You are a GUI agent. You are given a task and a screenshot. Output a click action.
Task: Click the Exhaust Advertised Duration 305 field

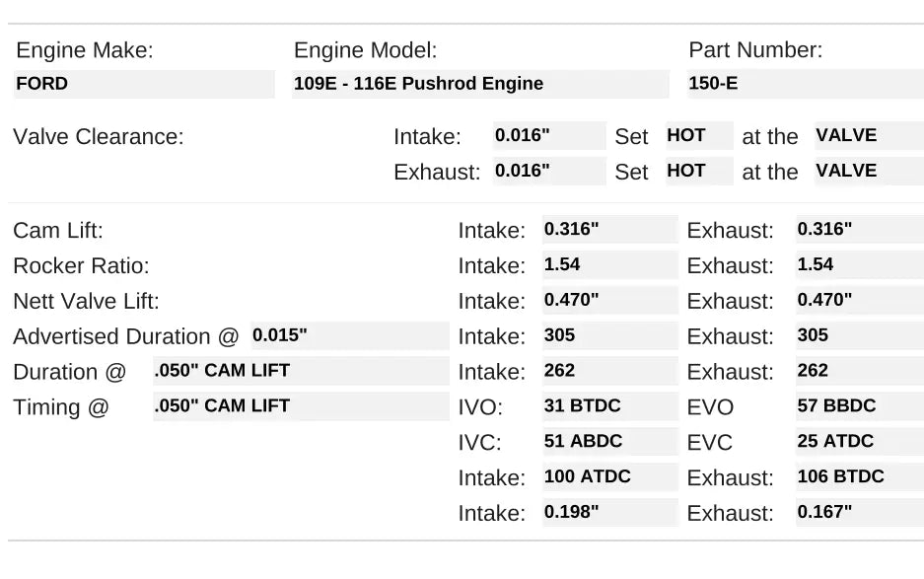859,335
